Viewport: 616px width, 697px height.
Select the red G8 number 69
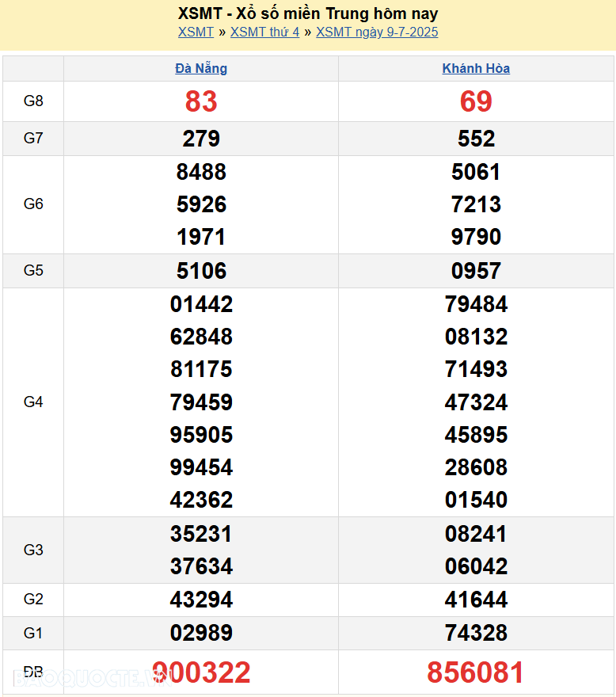476,101
